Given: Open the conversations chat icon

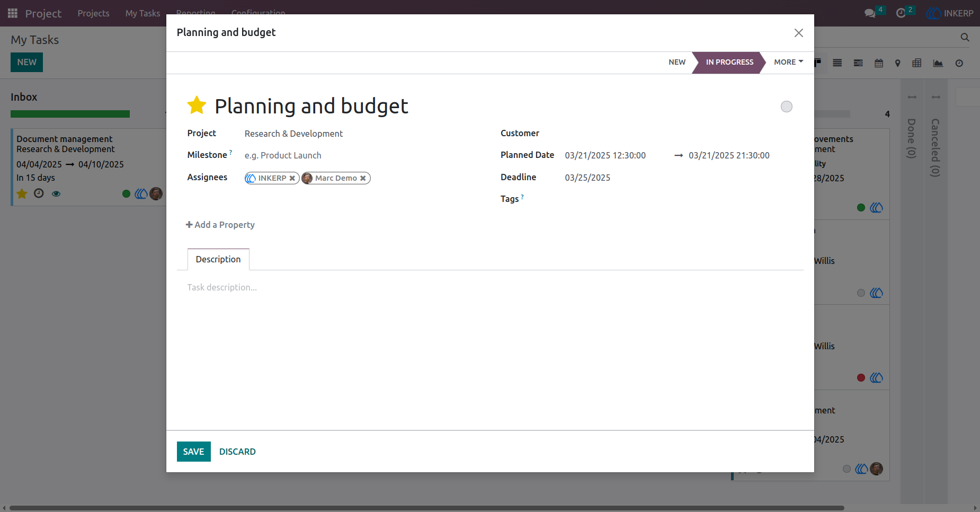Looking at the screenshot, I should coord(869,13).
